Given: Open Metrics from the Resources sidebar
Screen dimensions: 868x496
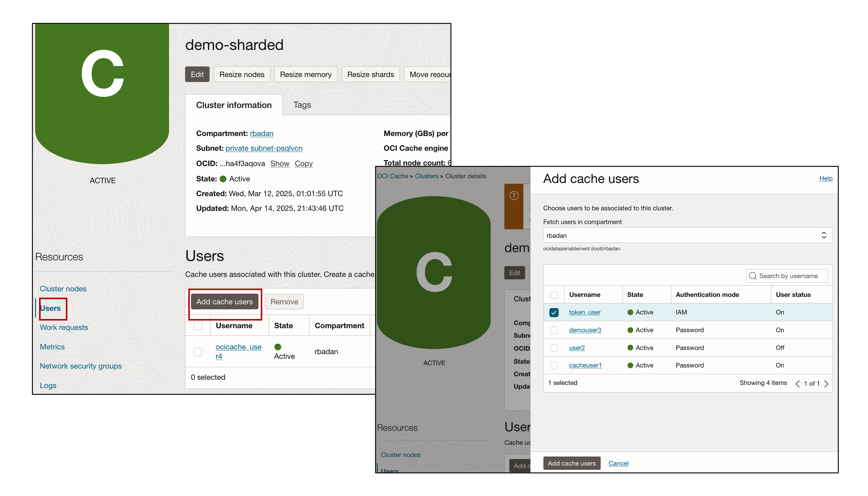Looking at the screenshot, I should 52,346.
